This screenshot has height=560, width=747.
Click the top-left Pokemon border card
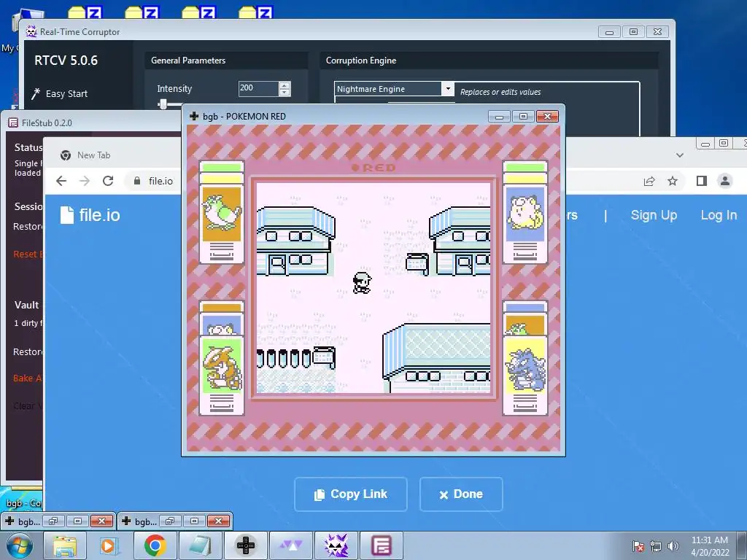click(222, 212)
